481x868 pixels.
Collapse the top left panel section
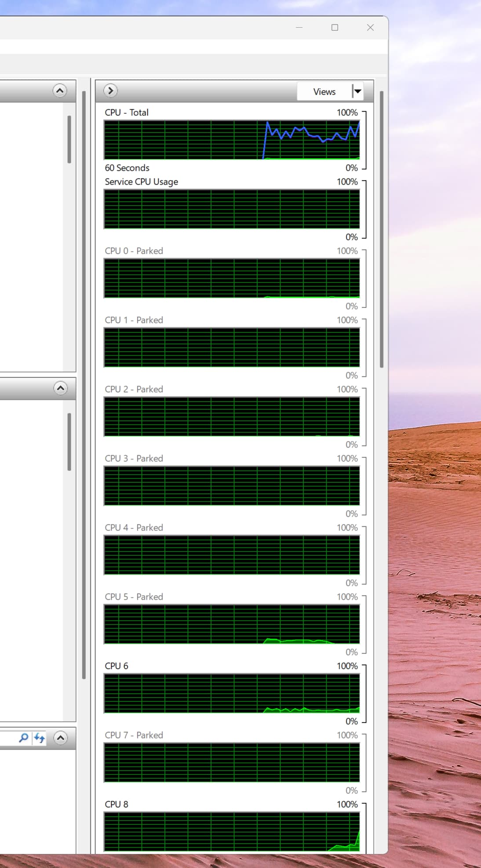click(60, 90)
